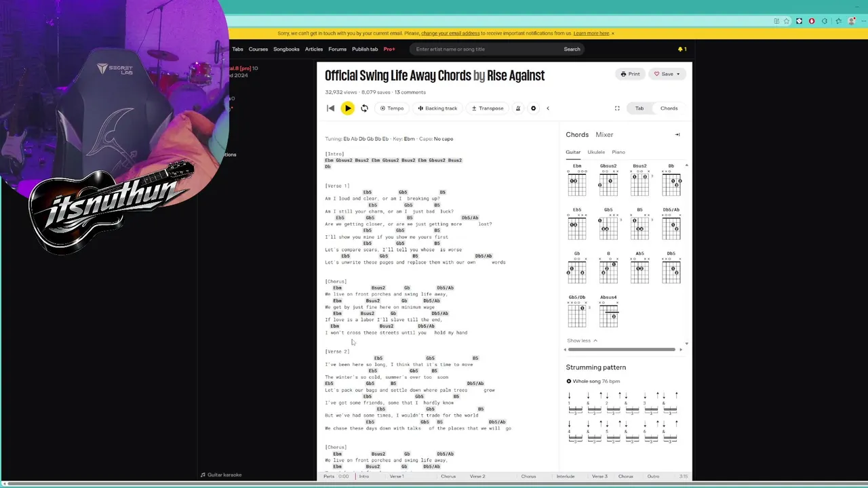Viewport: 868px width, 488px height.
Task: Click the browser bookmark star icon
Action: coord(787,21)
